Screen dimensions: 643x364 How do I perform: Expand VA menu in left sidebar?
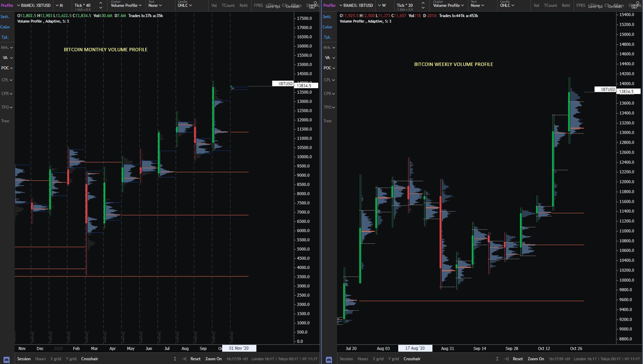8,58
